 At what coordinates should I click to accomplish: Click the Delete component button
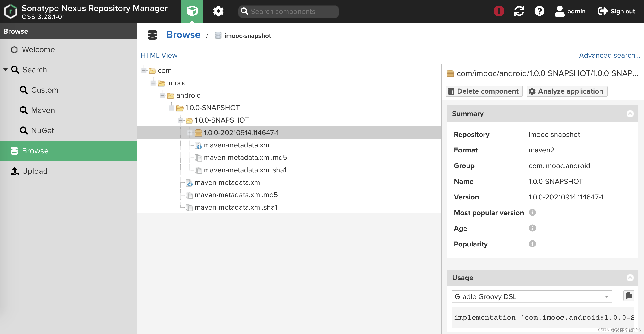[484, 91]
